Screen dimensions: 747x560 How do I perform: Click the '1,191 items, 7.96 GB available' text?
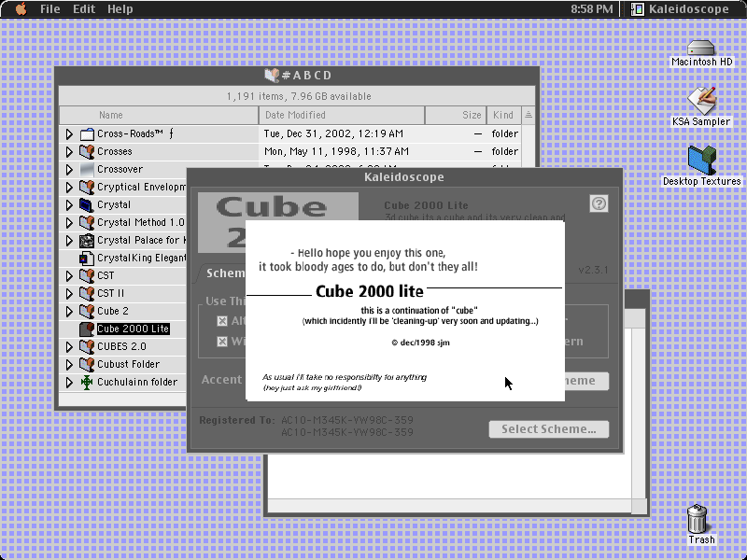pyautogui.click(x=299, y=96)
